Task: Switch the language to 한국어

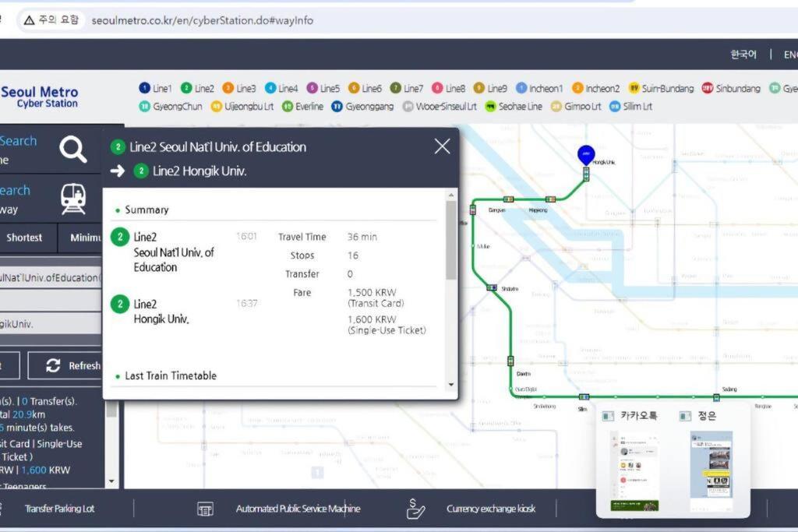Action: pyautogui.click(x=743, y=55)
